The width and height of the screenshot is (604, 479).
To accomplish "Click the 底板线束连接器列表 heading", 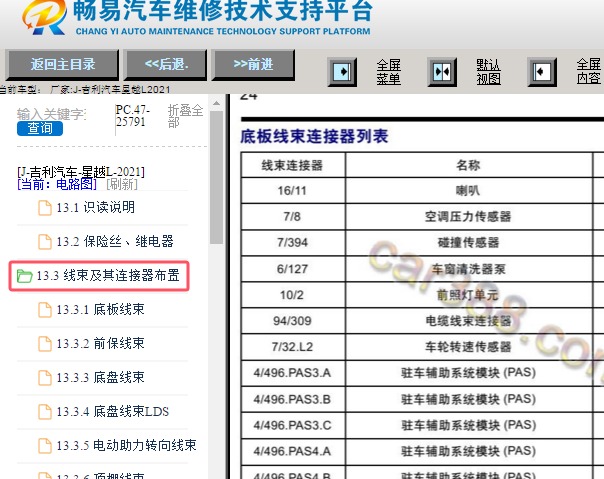I will pyautogui.click(x=314, y=136).
